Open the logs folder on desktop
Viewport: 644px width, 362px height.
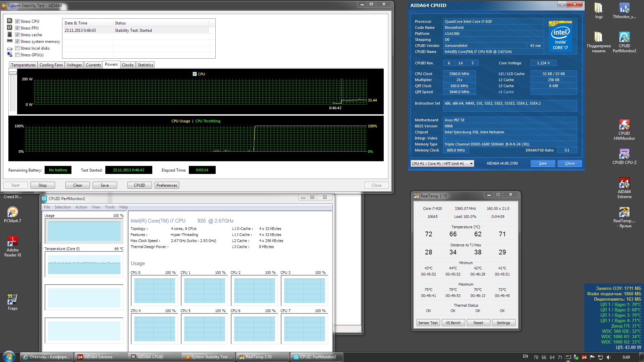(x=598, y=8)
